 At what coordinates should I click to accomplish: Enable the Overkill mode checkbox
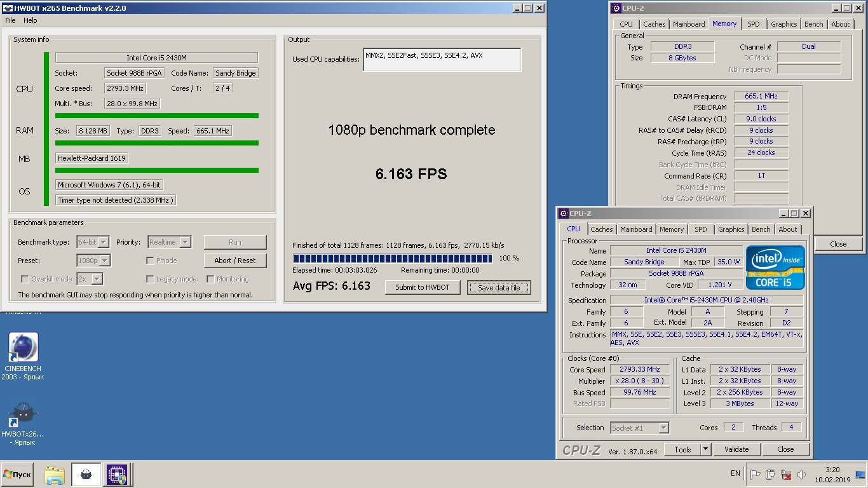[x=25, y=279]
